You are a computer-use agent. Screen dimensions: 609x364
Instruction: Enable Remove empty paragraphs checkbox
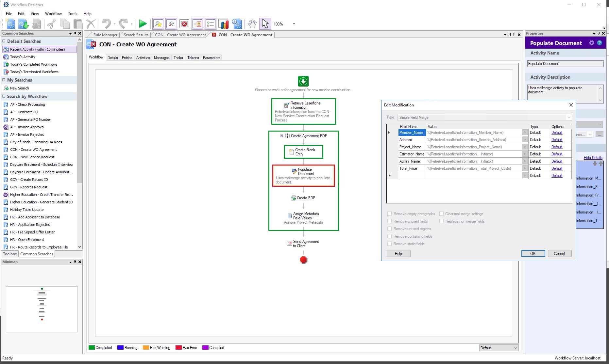click(x=389, y=214)
